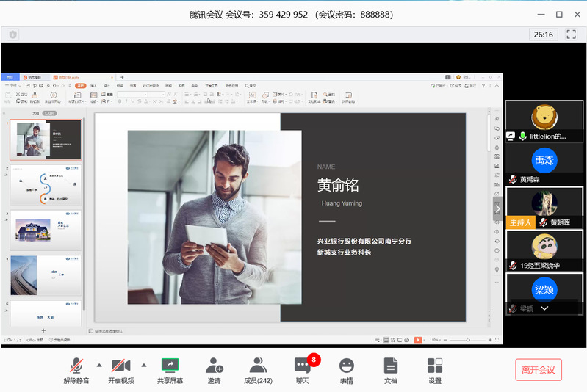This screenshot has width=587, height=392.
Task: Click the 离开会议 leave meeting button
Action: coord(539,370)
